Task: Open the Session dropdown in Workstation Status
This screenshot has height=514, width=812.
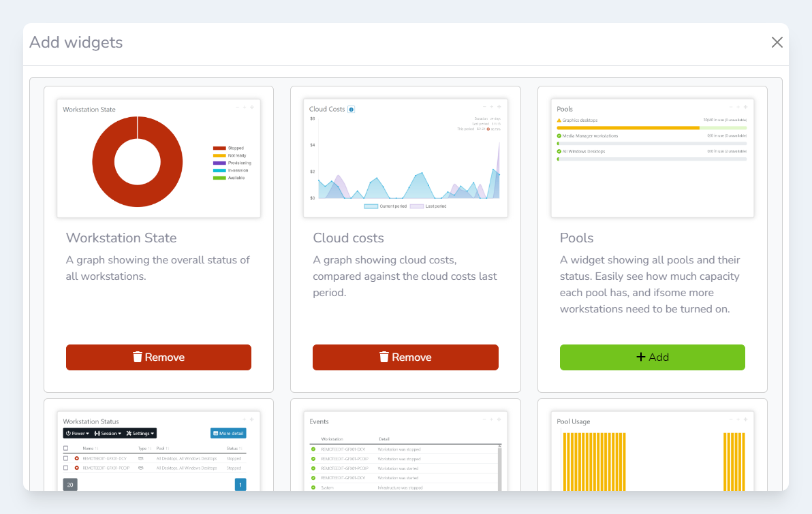Action: [108, 433]
